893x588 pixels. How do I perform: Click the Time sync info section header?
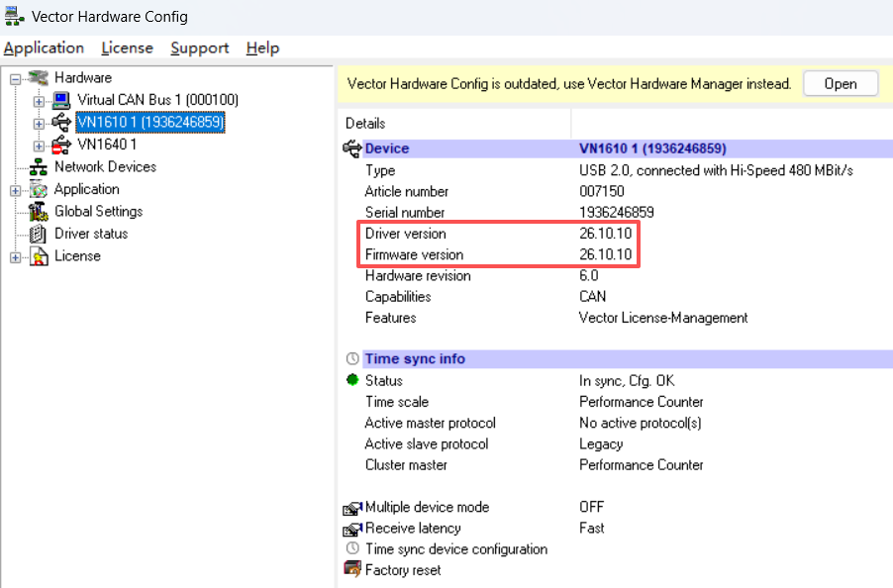628,358
